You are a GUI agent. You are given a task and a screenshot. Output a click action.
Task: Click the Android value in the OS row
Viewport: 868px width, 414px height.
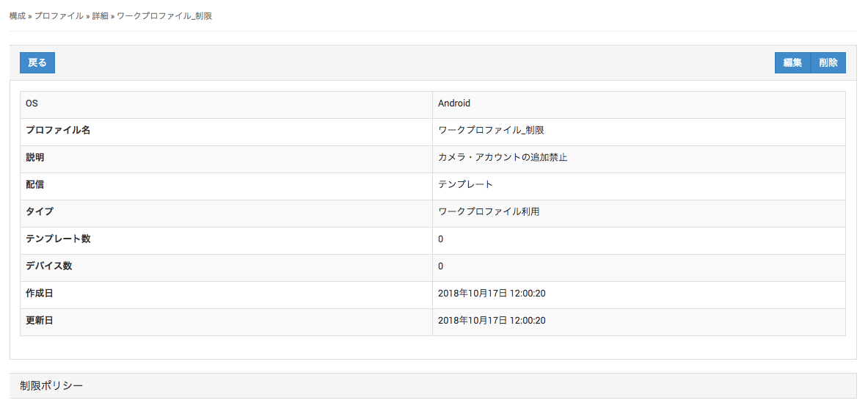point(454,103)
